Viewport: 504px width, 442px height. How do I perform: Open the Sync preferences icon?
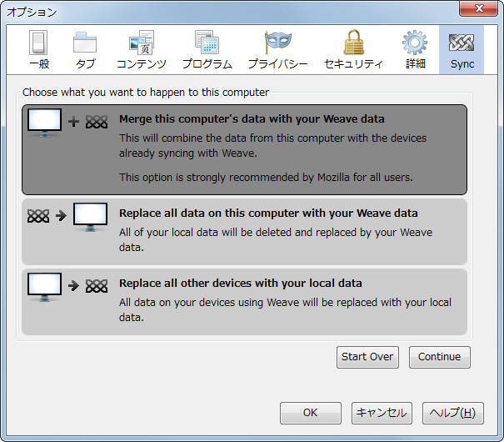pos(461,50)
